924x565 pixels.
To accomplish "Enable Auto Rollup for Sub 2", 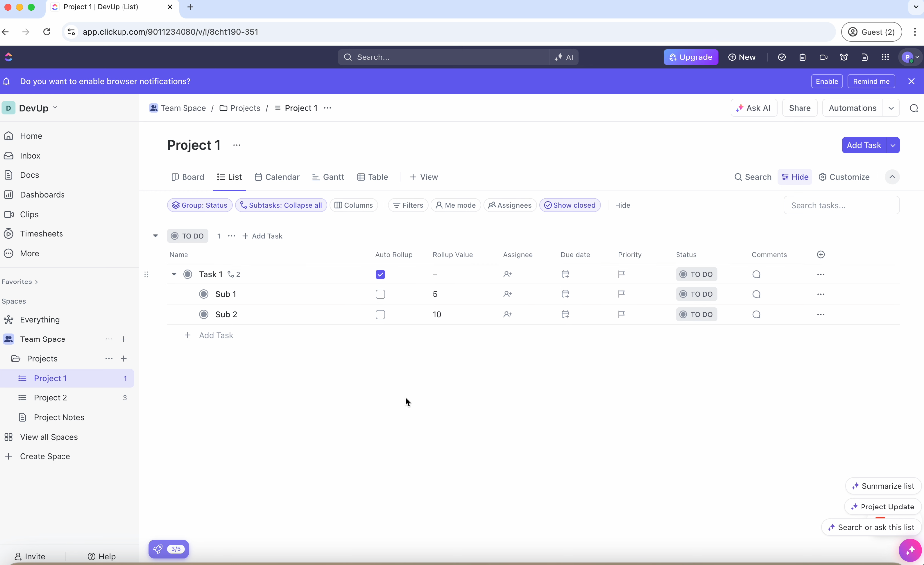I will pyautogui.click(x=380, y=314).
